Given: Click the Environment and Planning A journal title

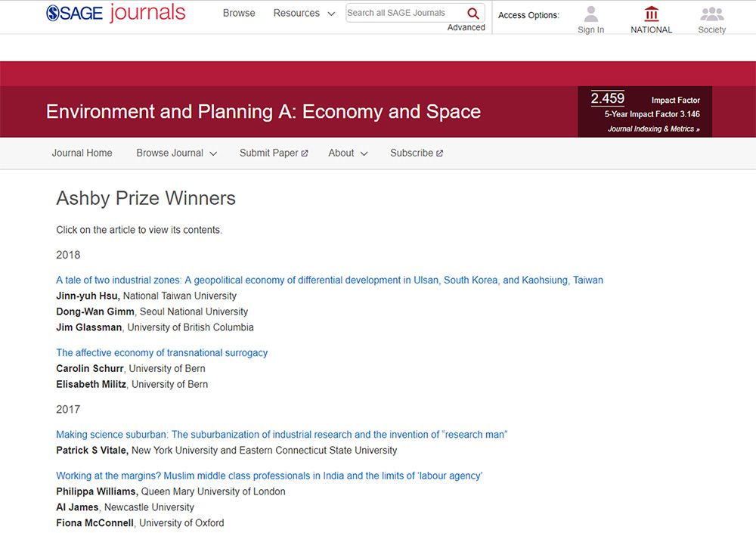Looking at the screenshot, I should [x=263, y=112].
